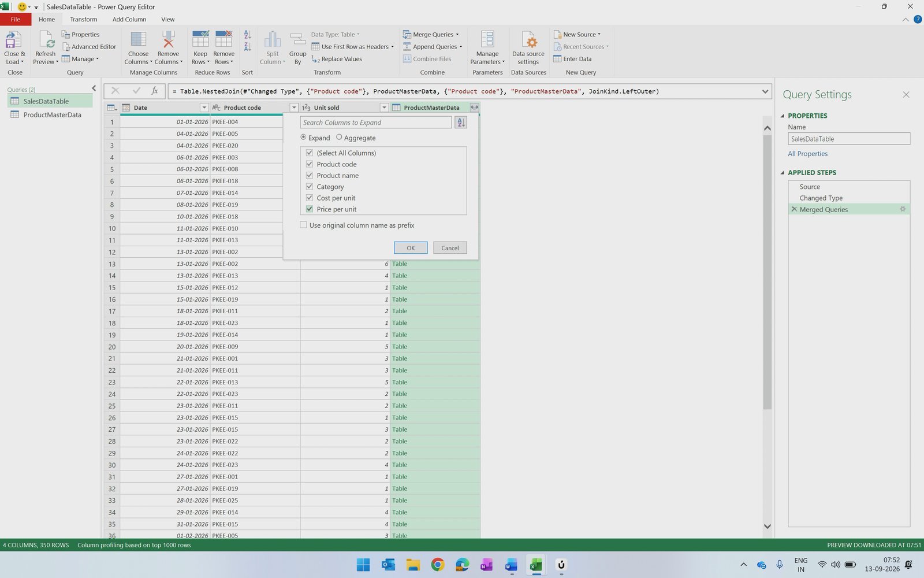The width and height of the screenshot is (924, 578).
Task: Enable Use original column name as prefix
Action: pos(303,225)
